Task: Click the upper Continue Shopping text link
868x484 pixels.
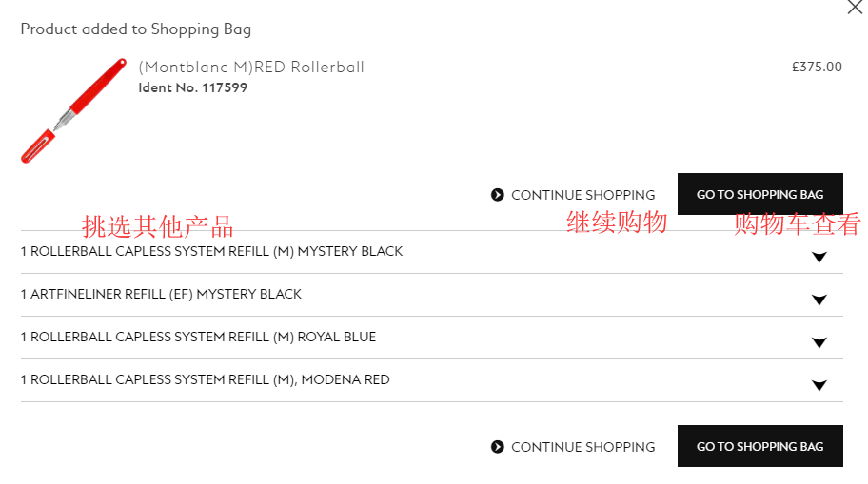Action: [582, 195]
